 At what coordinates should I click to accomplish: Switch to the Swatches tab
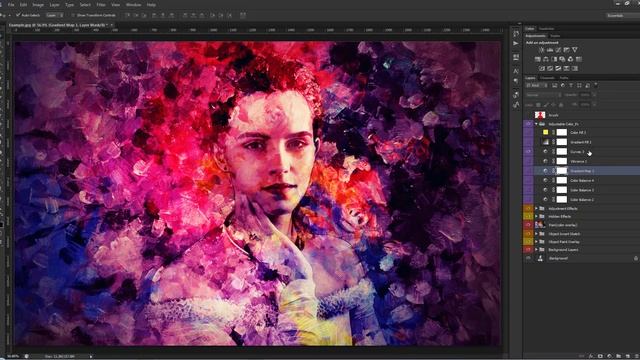tap(547, 29)
